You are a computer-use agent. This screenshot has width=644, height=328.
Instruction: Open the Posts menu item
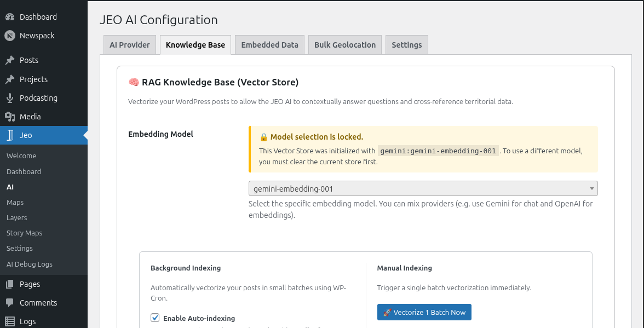[44, 60]
